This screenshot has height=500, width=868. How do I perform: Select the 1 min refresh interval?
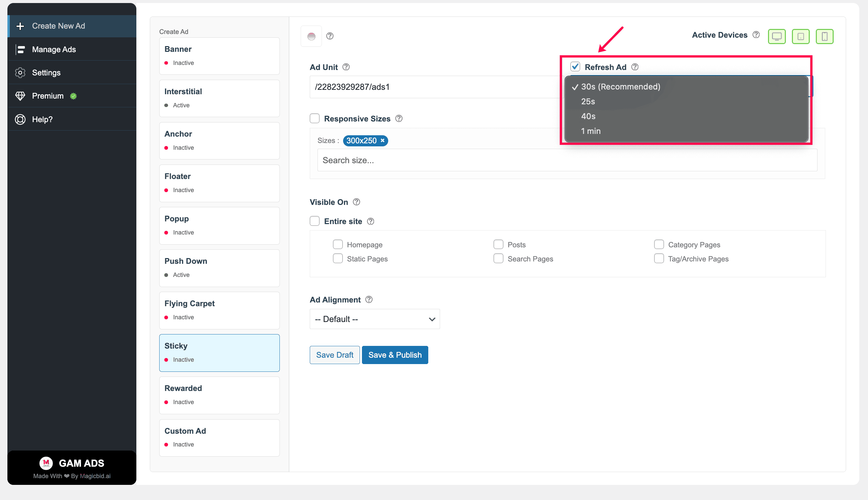point(686,131)
